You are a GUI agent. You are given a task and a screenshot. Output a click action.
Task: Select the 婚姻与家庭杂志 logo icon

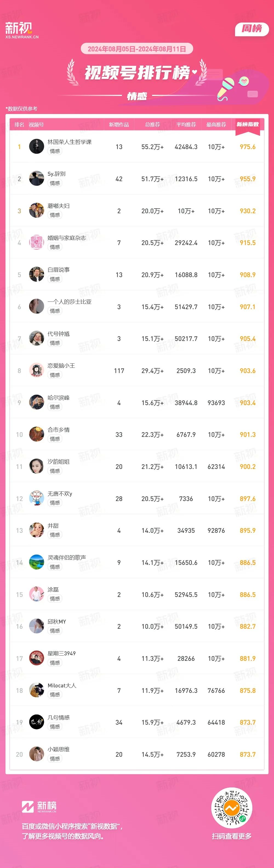point(36,243)
